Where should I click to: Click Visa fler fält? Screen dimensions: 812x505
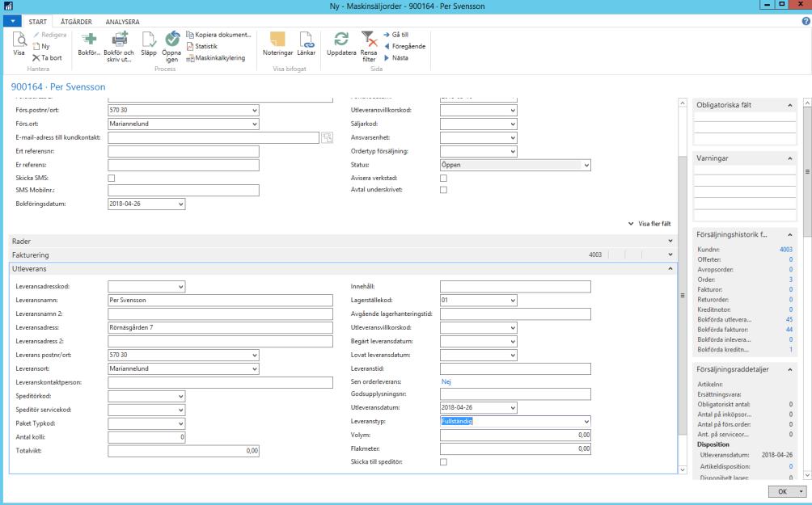(x=649, y=224)
